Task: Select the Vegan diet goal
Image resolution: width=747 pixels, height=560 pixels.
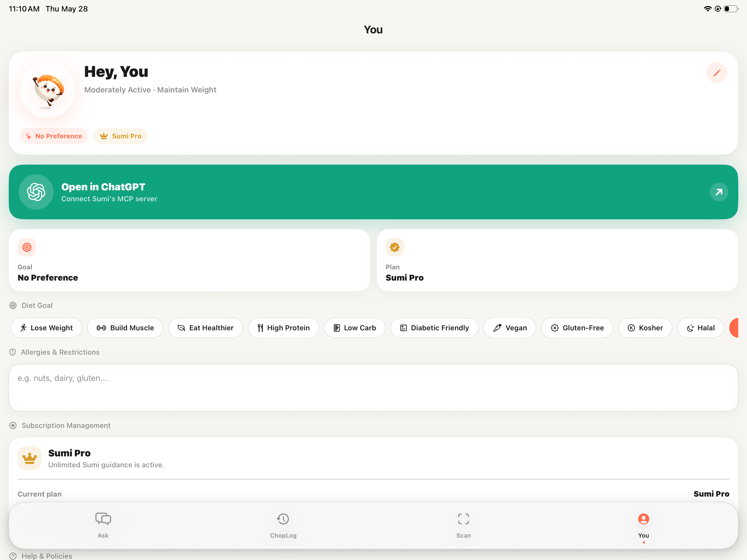Action: point(510,328)
